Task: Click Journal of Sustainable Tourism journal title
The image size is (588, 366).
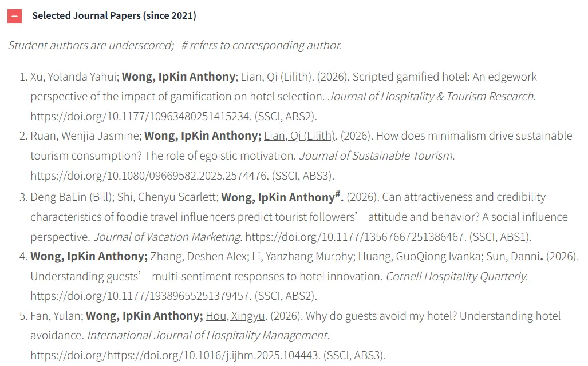Action: click(377, 156)
